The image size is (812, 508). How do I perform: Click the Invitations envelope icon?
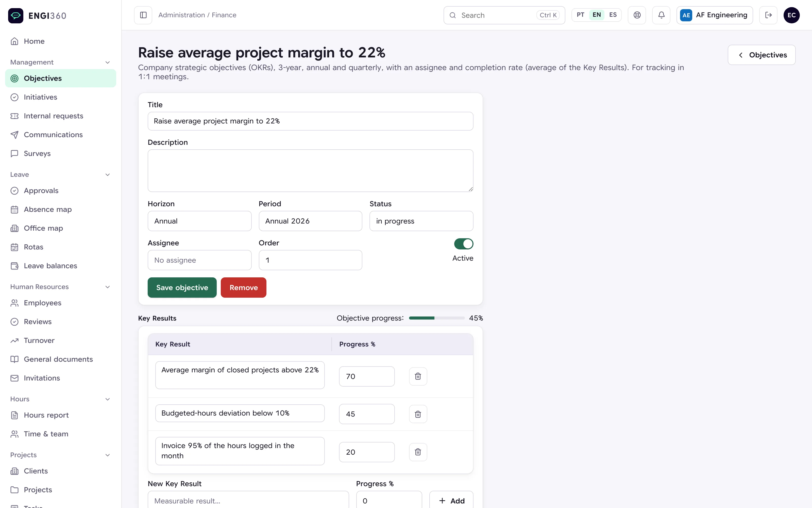click(14, 378)
